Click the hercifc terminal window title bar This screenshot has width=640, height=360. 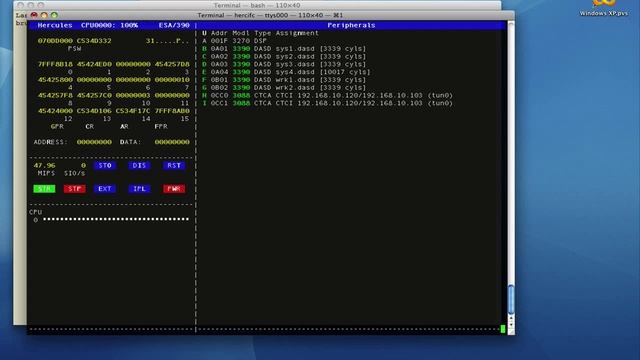[270, 15]
